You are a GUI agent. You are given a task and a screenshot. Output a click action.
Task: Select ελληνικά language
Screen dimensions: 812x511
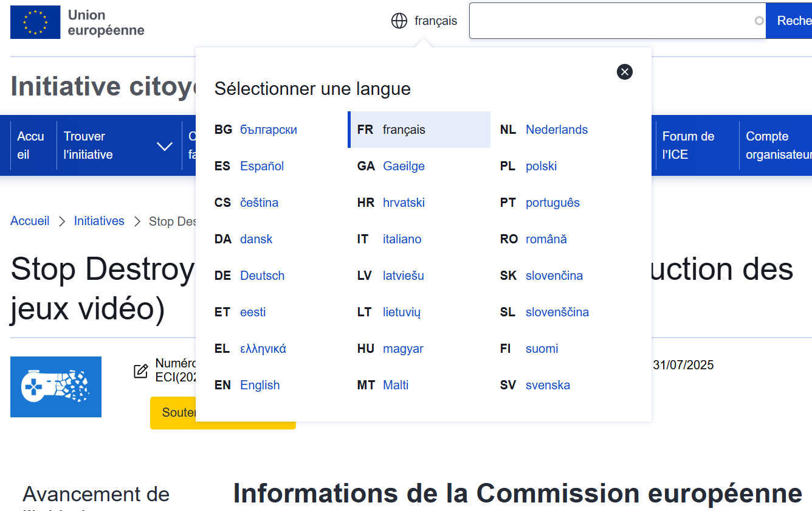coord(263,349)
